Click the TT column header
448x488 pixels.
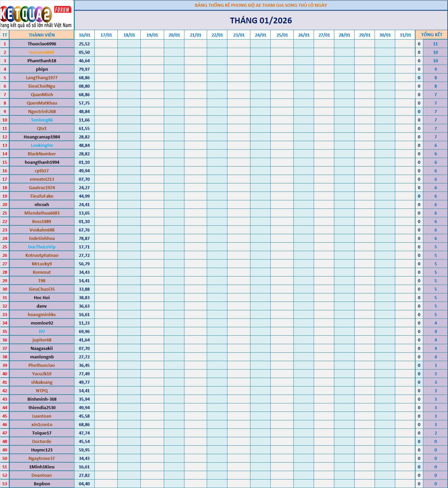tap(5, 35)
